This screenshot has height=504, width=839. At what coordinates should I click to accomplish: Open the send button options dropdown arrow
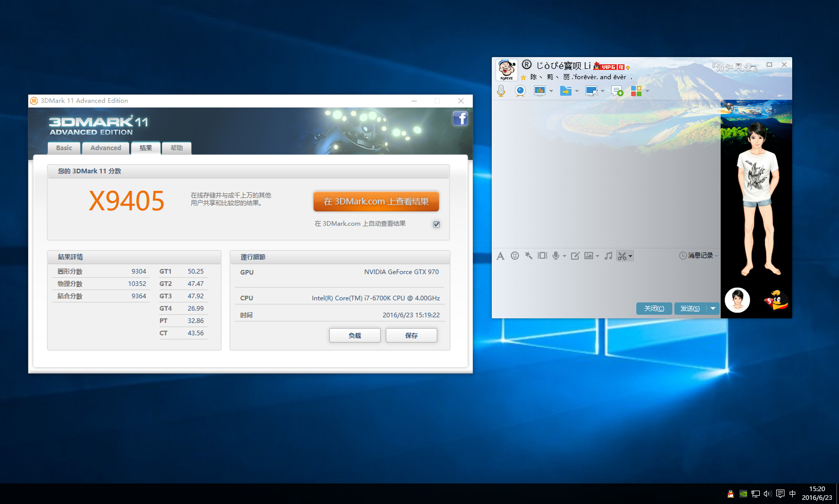(713, 309)
